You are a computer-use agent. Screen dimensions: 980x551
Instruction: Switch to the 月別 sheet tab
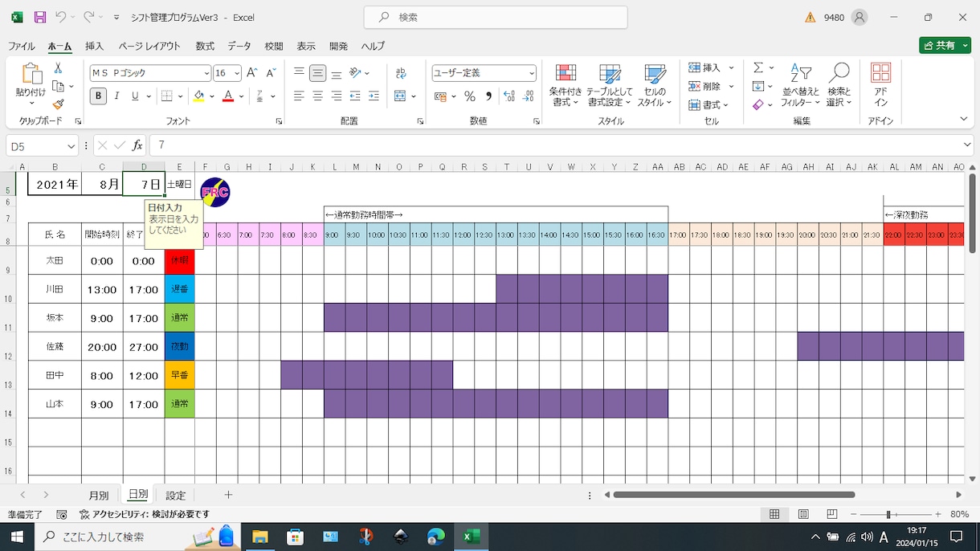pos(99,495)
